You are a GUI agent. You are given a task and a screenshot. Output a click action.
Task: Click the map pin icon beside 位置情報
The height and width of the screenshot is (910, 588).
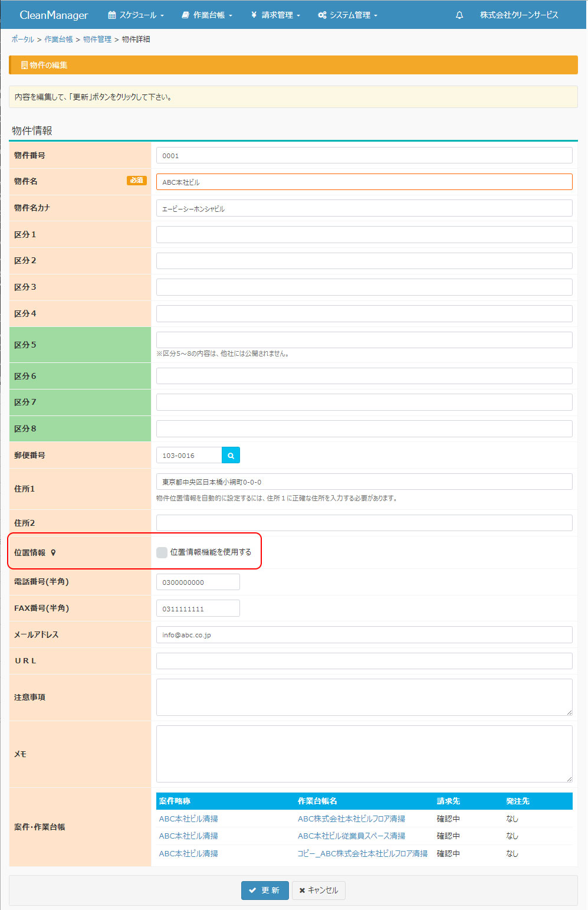coord(53,552)
